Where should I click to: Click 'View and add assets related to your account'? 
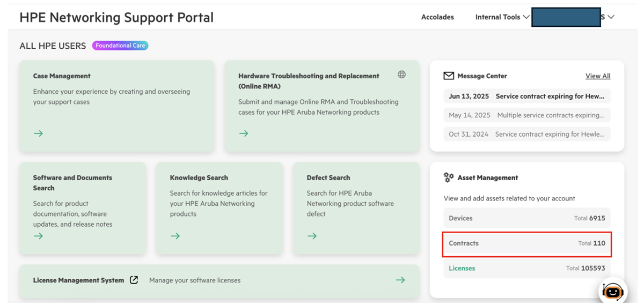[509, 198]
